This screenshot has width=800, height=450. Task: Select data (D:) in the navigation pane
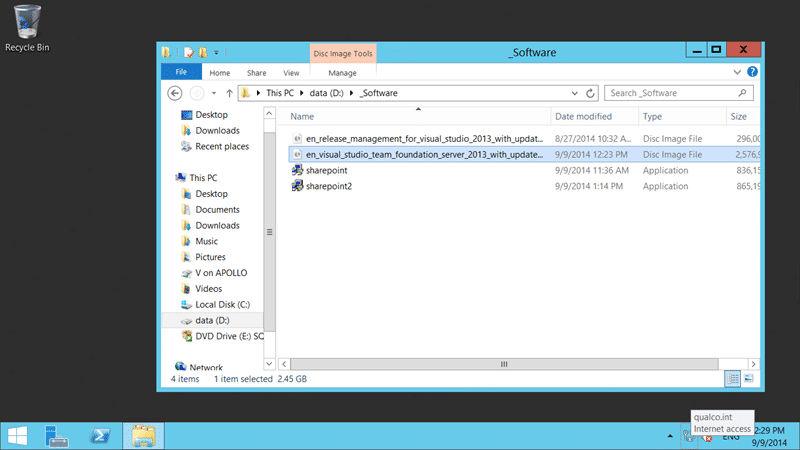212,320
